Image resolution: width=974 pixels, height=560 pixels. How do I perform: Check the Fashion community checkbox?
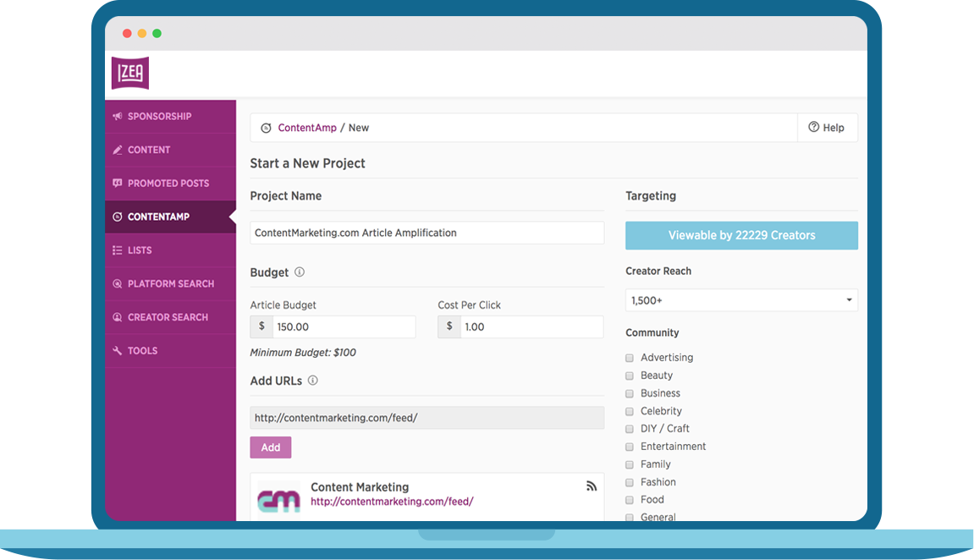(630, 482)
